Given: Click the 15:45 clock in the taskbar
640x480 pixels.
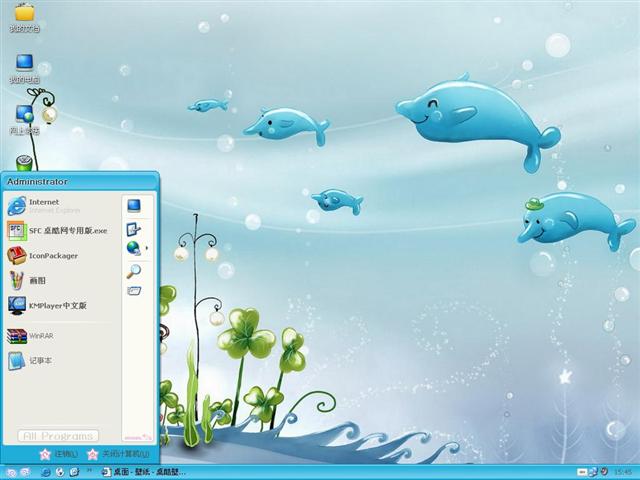Looking at the screenshot, I should tap(623, 472).
